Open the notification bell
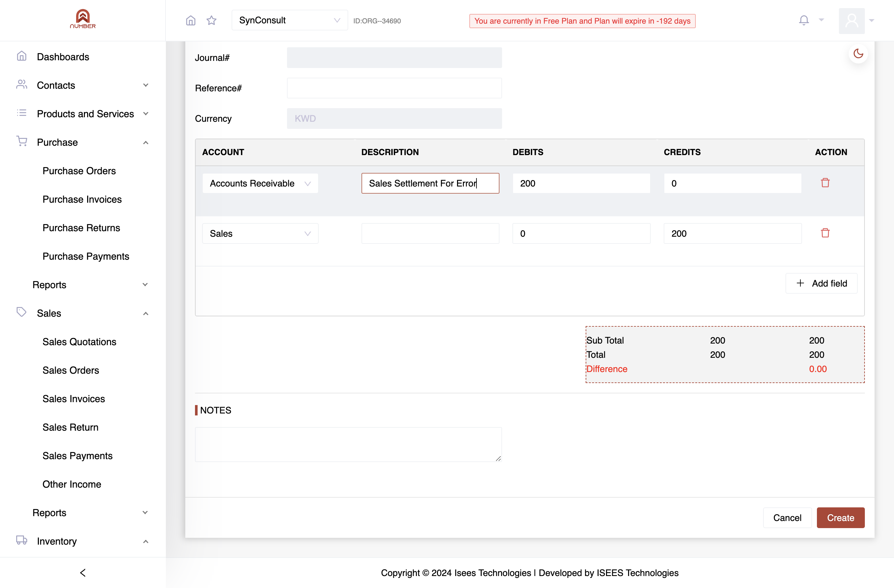Screen dimensions: 894x588 click(x=804, y=20)
